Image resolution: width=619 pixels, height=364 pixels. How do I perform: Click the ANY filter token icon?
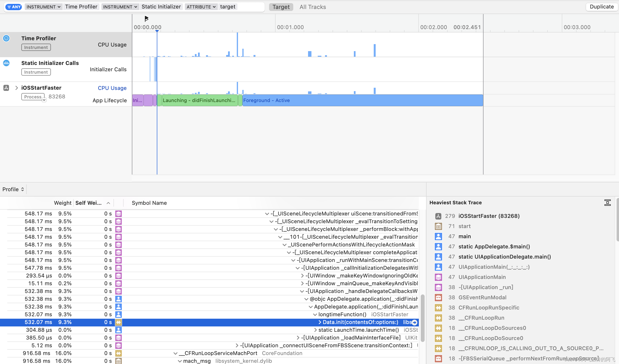point(14,7)
